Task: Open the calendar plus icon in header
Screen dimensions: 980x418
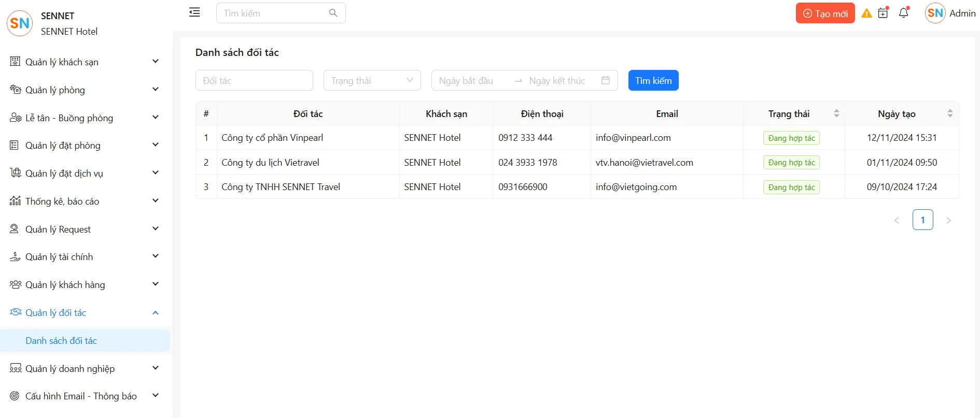Action: click(x=883, y=13)
